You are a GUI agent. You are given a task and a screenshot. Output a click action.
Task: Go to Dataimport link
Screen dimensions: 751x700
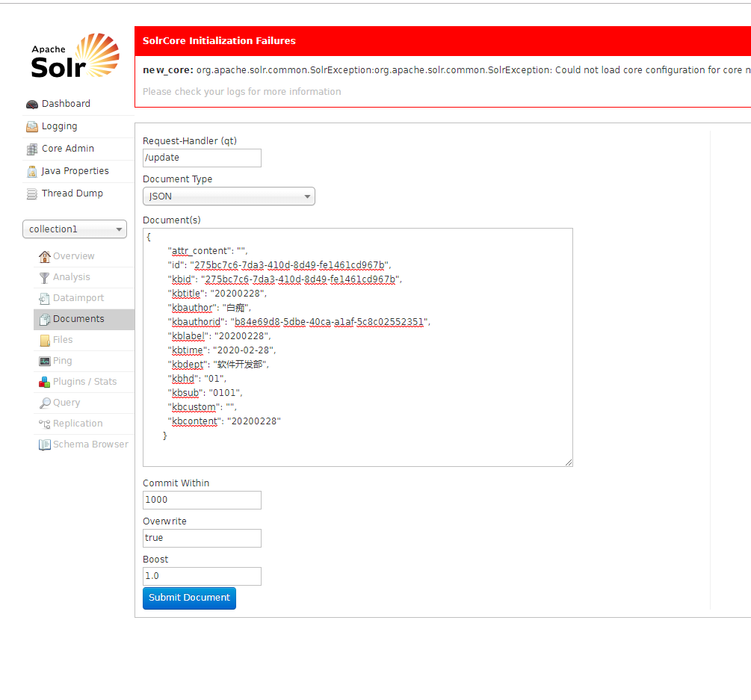tap(78, 298)
